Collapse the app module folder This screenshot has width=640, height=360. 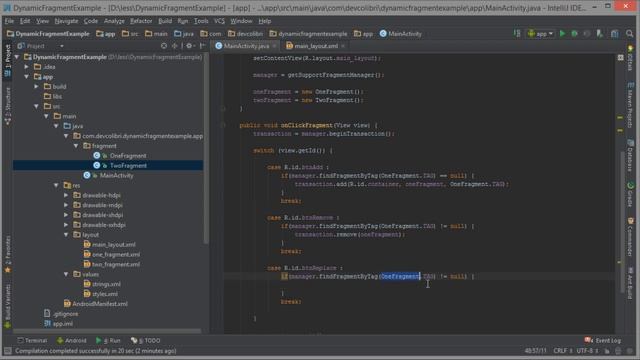(27, 77)
